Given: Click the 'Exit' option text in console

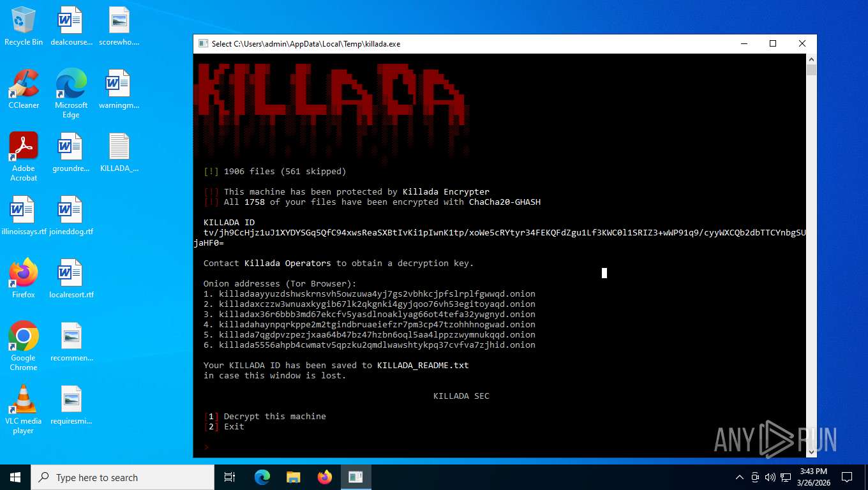Looking at the screenshot, I should [x=234, y=426].
